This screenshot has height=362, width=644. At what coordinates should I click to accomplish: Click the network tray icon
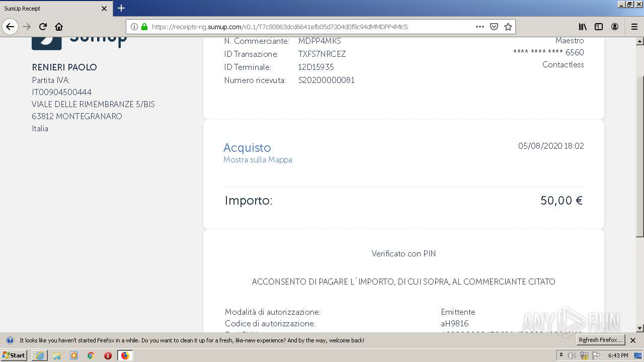click(x=584, y=355)
